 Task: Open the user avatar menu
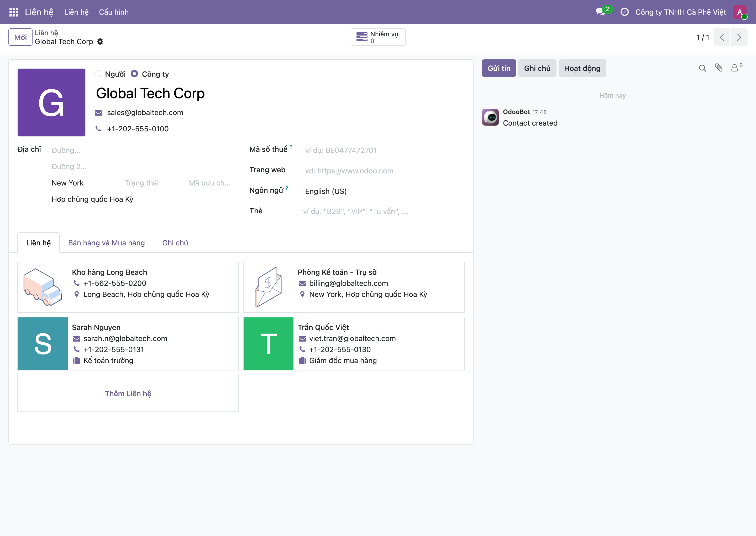[739, 12]
